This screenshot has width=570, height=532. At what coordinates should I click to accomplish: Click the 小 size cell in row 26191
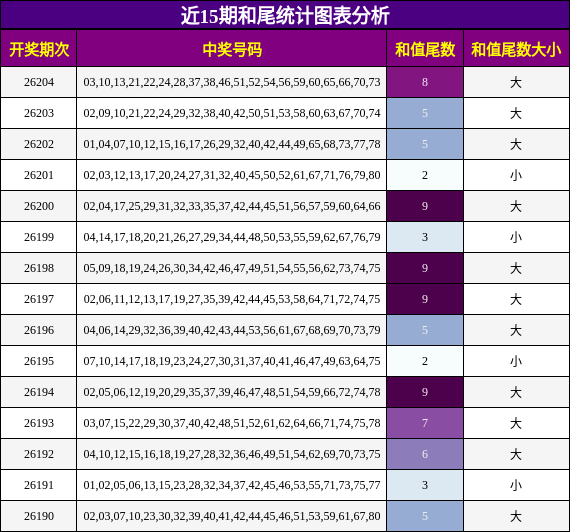[516, 485]
